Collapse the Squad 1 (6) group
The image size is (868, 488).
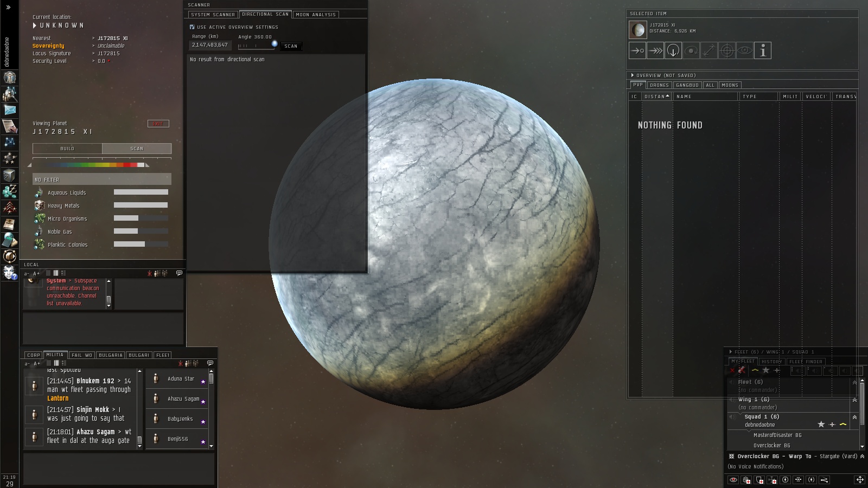(x=854, y=417)
